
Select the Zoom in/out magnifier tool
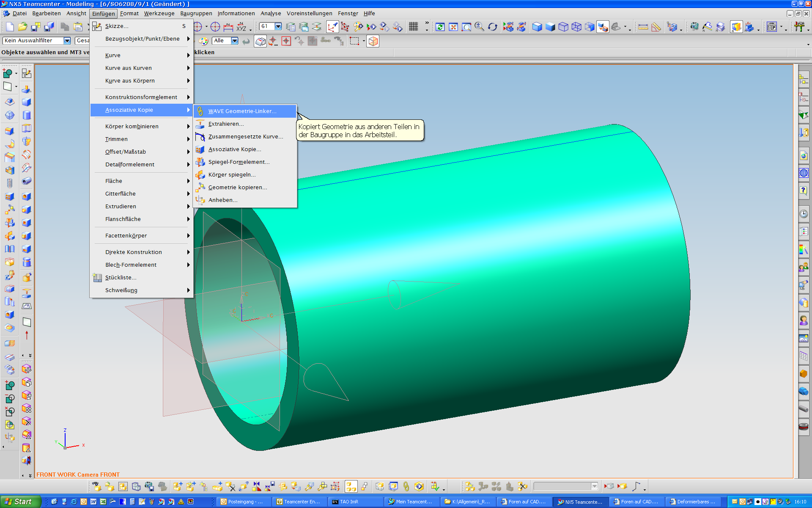tap(479, 27)
